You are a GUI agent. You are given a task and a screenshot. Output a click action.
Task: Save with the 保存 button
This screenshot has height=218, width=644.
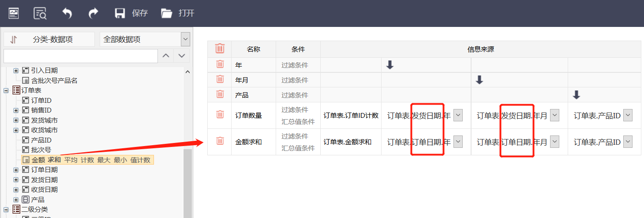[x=131, y=13]
